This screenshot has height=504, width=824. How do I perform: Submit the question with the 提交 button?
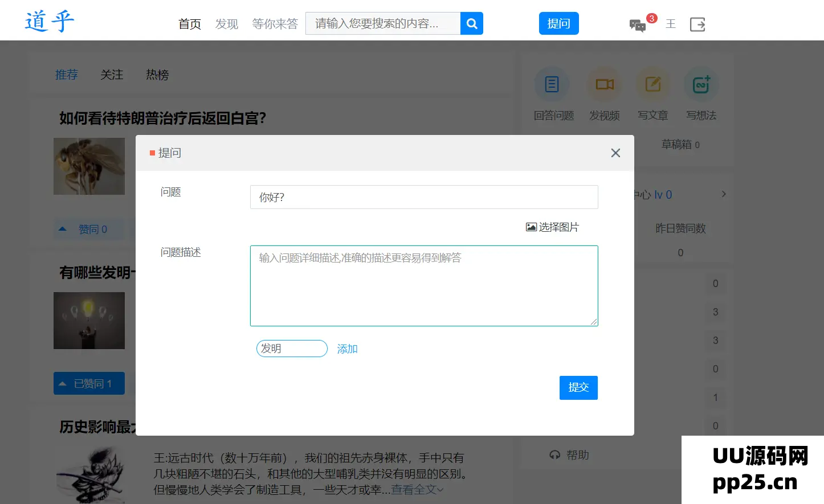[578, 388]
